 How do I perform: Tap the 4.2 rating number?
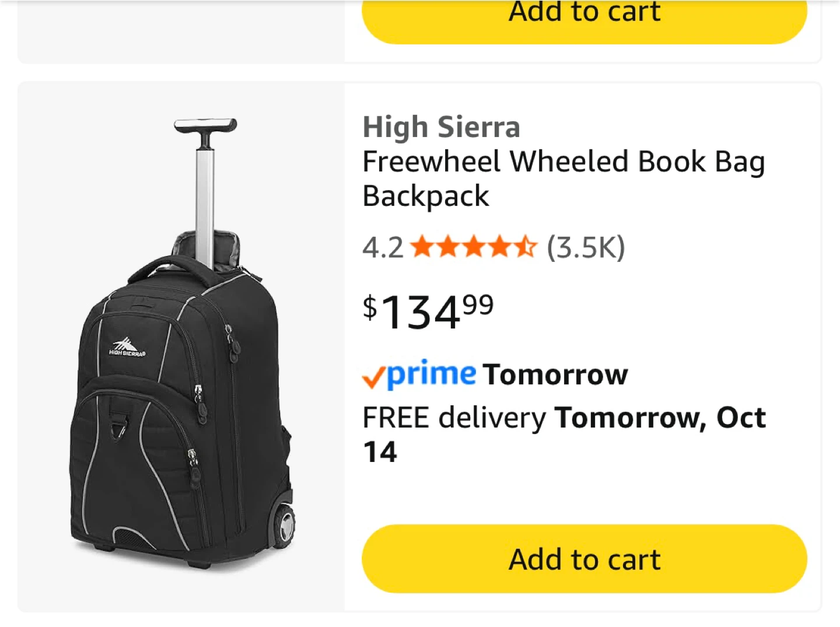point(383,247)
